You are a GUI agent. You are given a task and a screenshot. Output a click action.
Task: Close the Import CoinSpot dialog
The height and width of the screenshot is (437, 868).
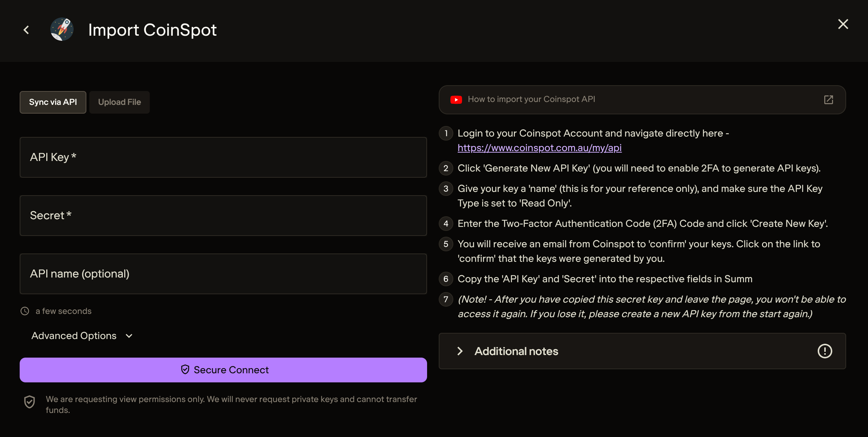tap(843, 24)
